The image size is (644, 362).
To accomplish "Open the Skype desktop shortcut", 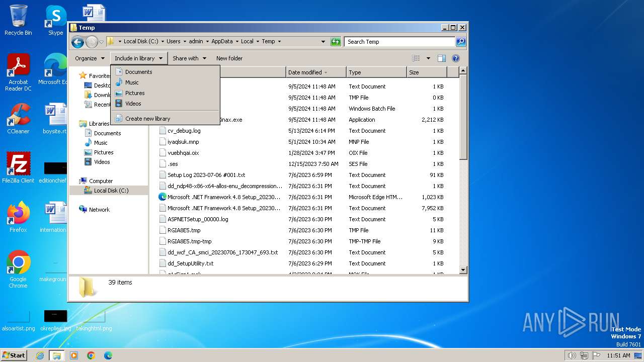I will (55, 20).
